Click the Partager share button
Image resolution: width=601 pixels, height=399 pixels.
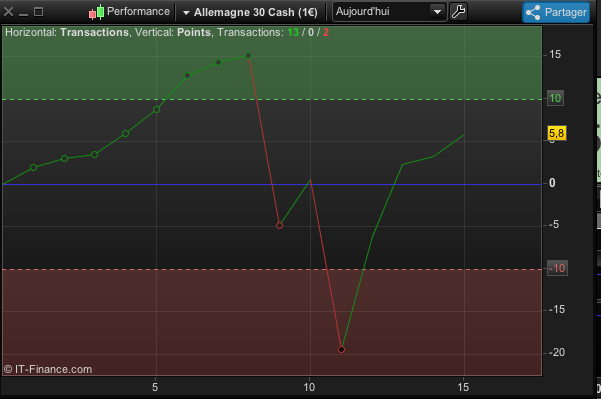click(556, 12)
